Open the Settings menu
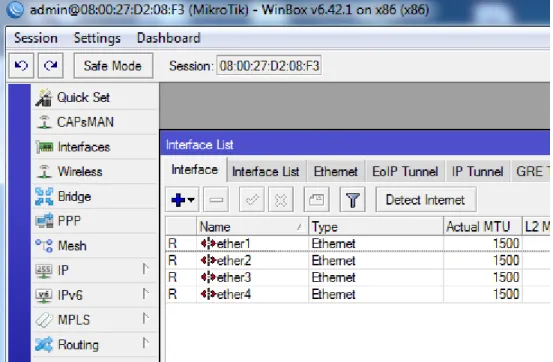Screen dimensions: 553x362 click(x=97, y=38)
